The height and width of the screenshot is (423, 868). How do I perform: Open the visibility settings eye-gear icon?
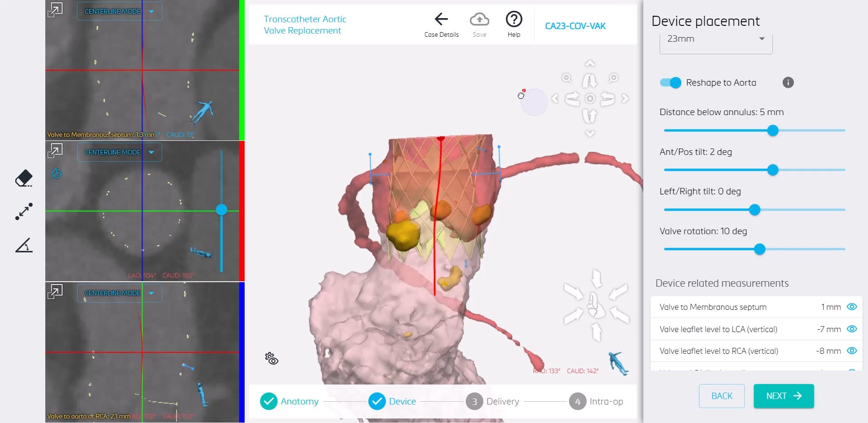[x=271, y=358]
